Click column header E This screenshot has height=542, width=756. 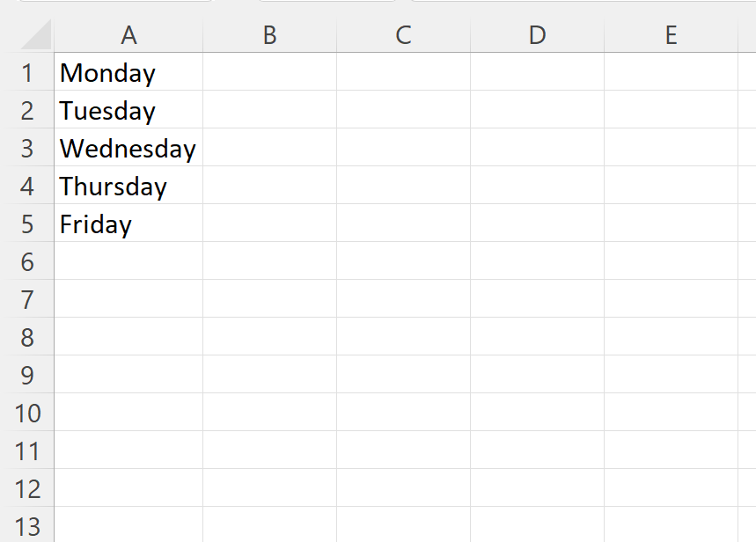pyautogui.click(x=671, y=35)
